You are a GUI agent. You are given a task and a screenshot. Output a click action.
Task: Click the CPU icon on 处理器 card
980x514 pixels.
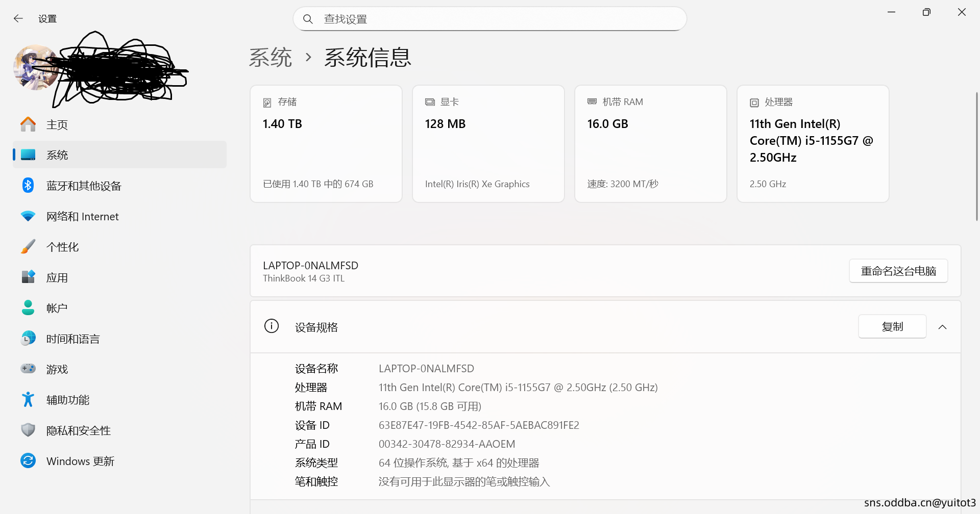click(754, 102)
